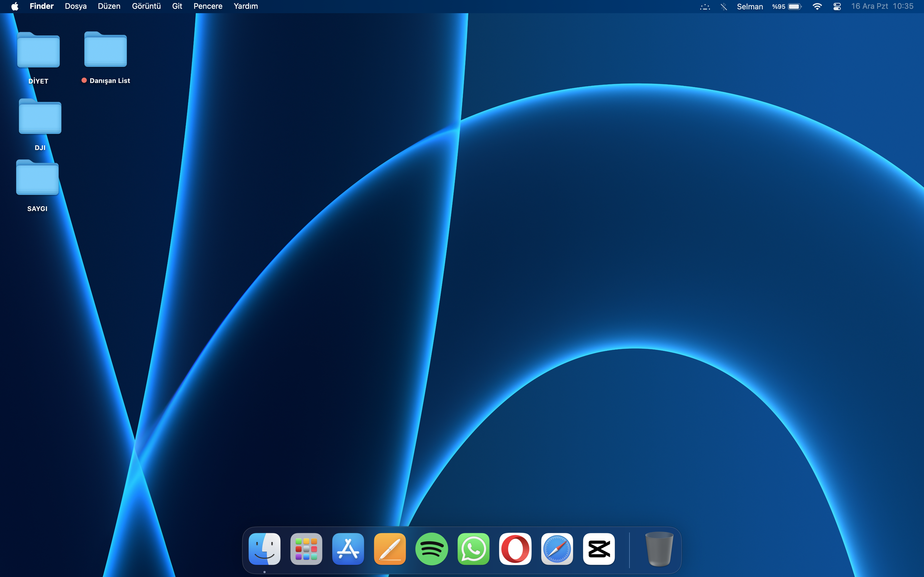This screenshot has width=924, height=577.
Task: Open the Apple menu
Action: pos(15,7)
